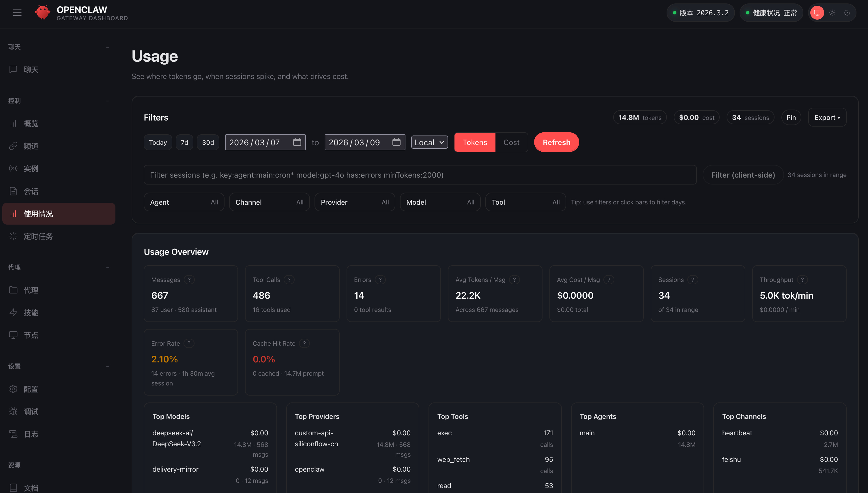Click the Filter sessions text field

pyautogui.click(x=420, y=175)
